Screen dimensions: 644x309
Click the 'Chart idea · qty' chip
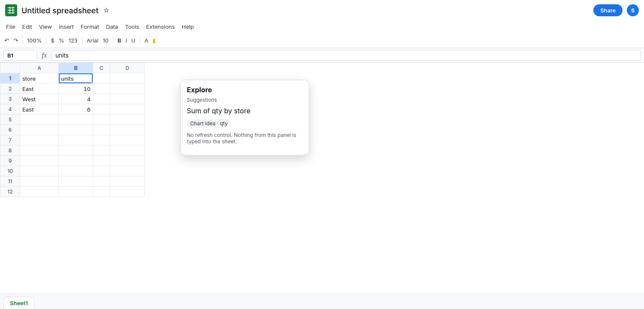pyautogui.click(x=209, y=124)
